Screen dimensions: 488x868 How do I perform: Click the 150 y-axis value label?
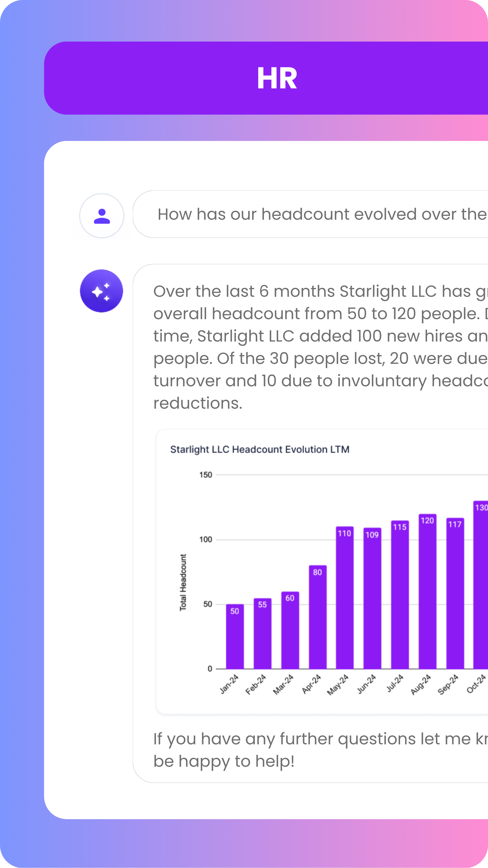coord(205,475)
